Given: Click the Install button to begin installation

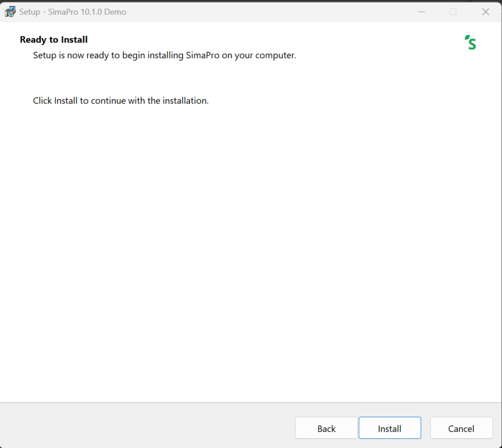Looking at the screenshot, I should [x=390, y=428].
